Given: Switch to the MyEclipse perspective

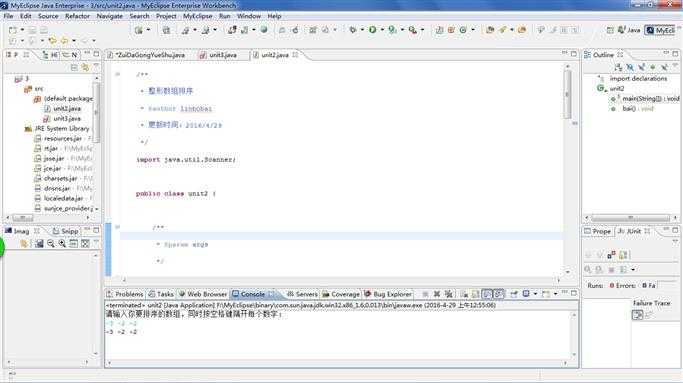Looking at the screenshot, I should coord(660,30).
